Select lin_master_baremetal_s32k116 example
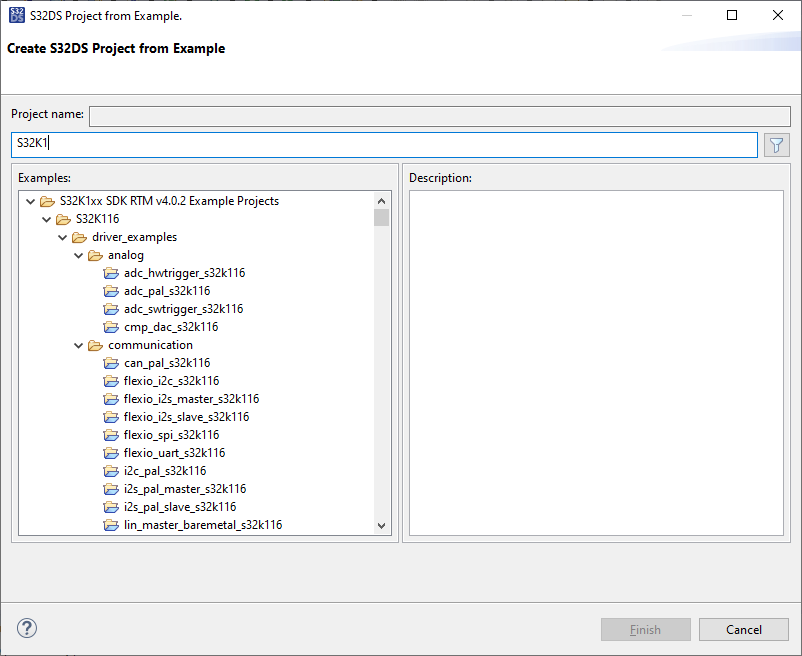 [x=203, y=525]
